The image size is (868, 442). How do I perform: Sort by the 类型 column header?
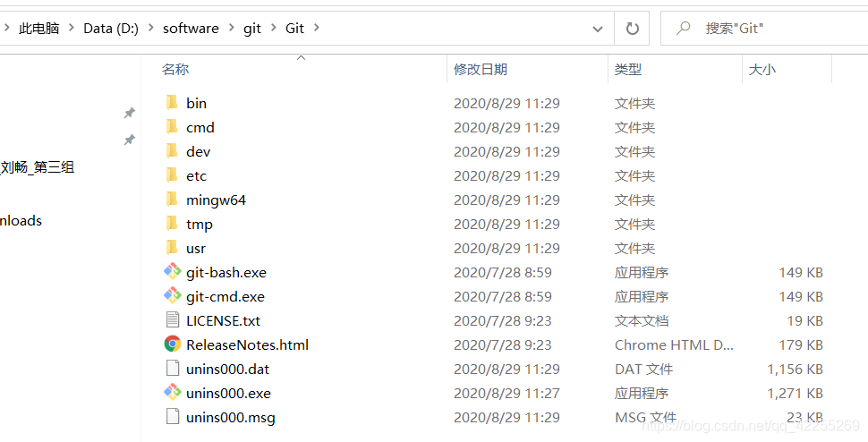628,69
